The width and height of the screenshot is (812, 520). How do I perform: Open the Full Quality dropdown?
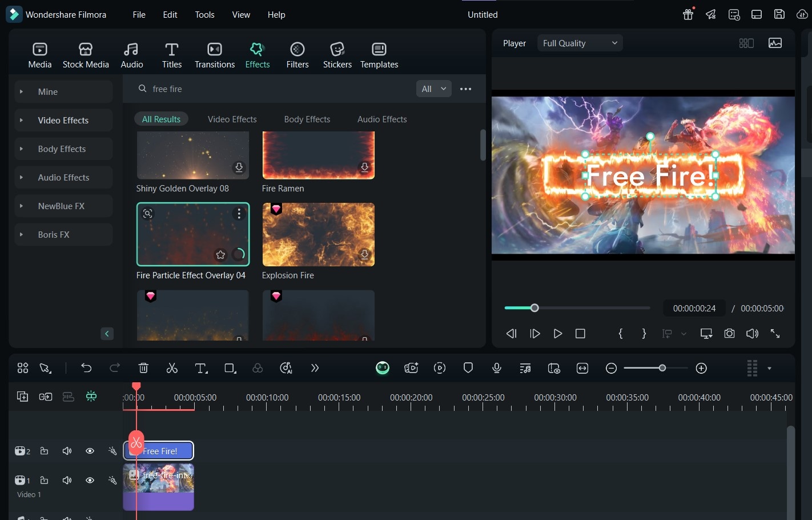coord(580,43)
